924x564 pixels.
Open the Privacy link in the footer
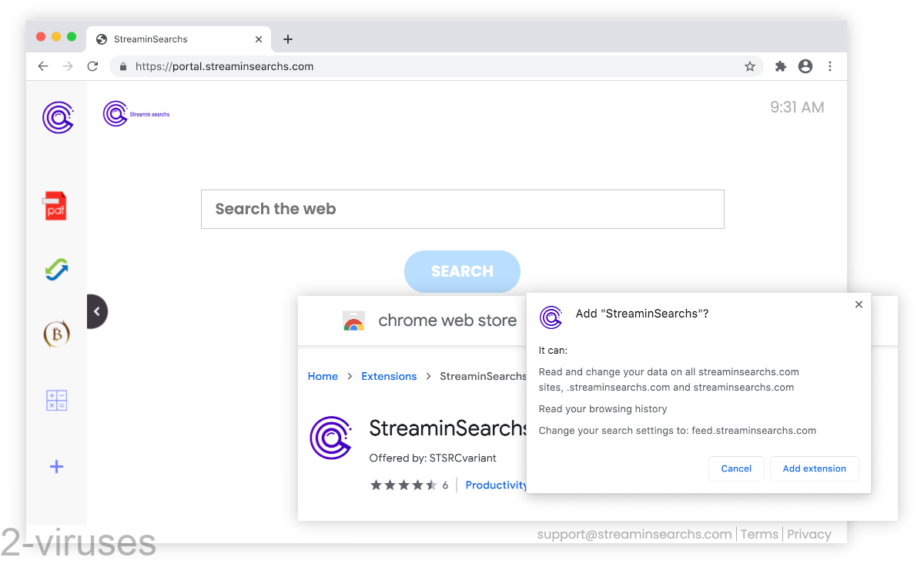[x=809, y=534]
